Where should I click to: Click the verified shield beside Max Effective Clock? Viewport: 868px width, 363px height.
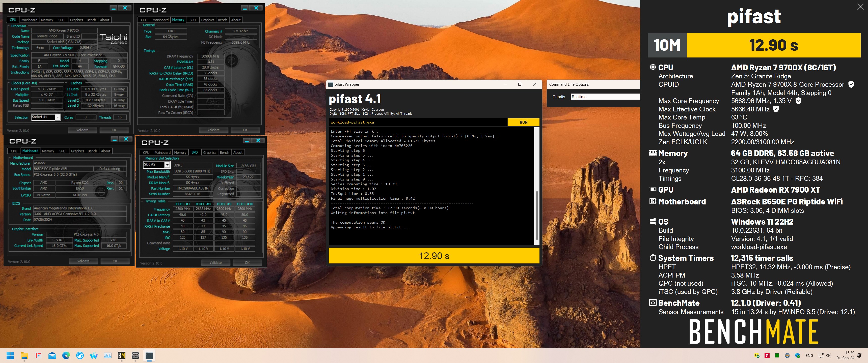[776, 109]
